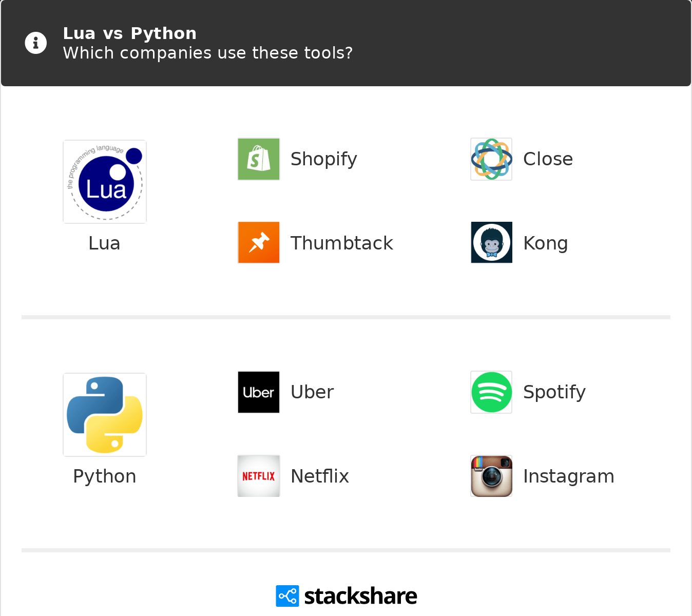
Task: Click the stackshare wordmark in footer
Action: [360, 596]
